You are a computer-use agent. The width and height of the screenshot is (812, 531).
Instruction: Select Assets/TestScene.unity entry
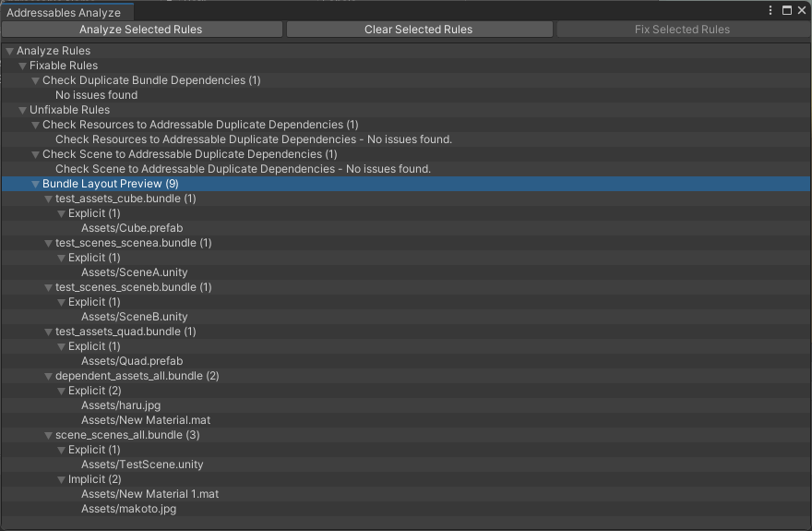(406, 465)
